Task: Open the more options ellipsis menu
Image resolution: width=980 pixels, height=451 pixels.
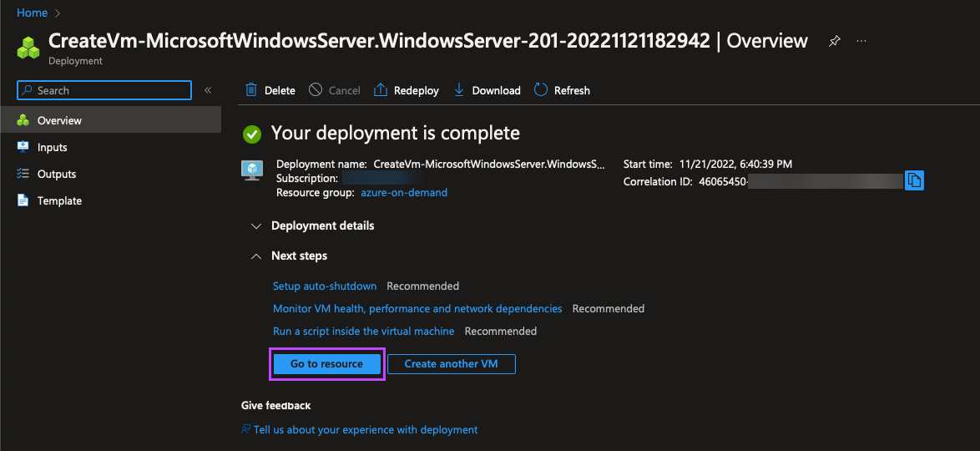Action: (x=861, y=41)
